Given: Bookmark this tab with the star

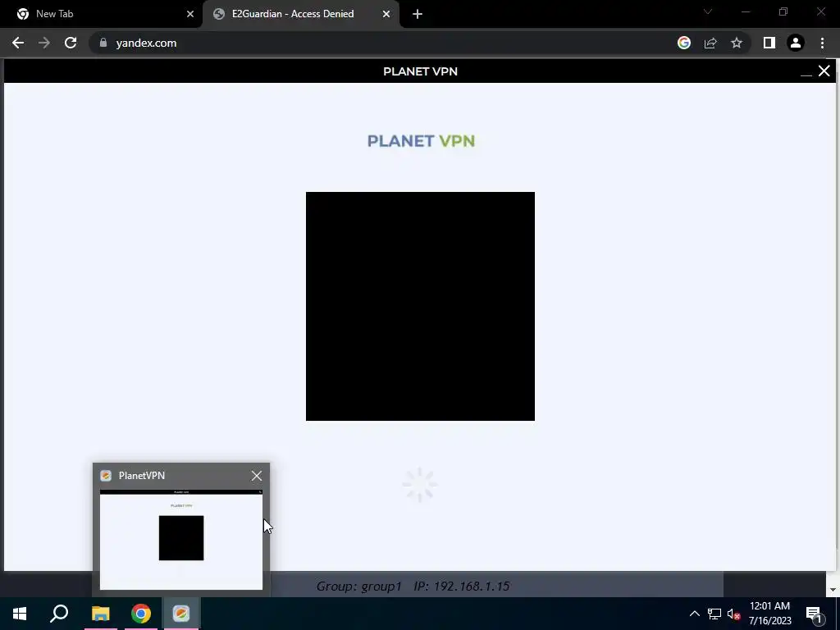Looking at the screenshot, I should coord(737,43).
